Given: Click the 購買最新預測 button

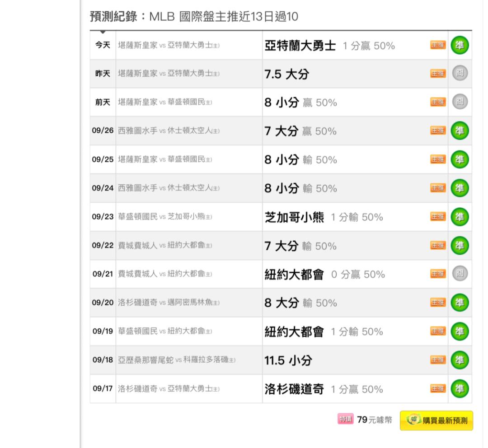Looking at the screenshot, I should coord(436,420).
